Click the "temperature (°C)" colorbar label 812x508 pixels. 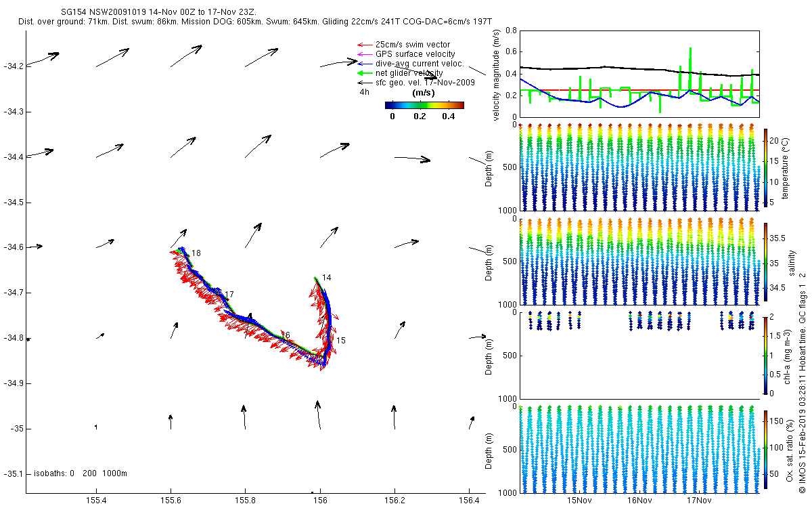(786, 167)
